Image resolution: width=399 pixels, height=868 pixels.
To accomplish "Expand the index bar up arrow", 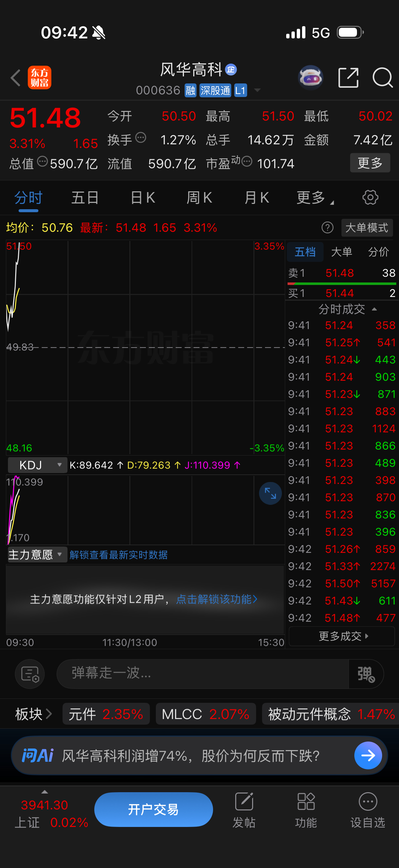I will point(44,792).
